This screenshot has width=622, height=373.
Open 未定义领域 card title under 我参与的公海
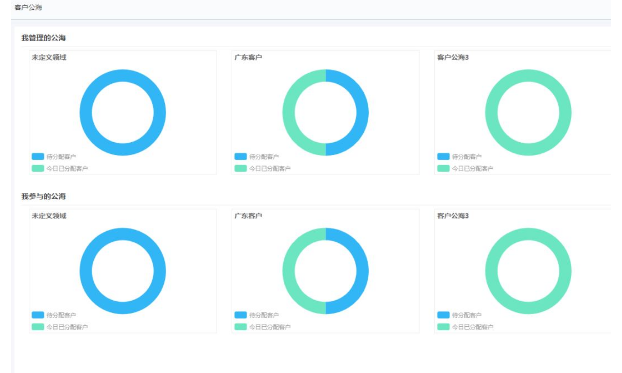click(x=49, y=216)
